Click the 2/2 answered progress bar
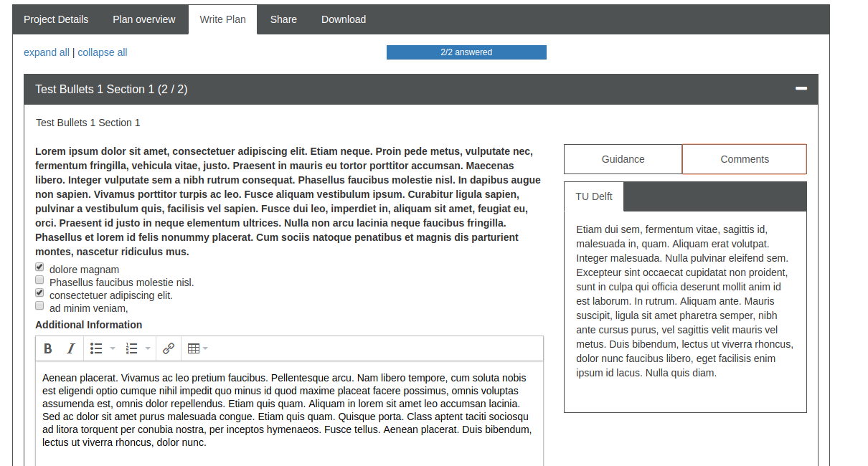Screen dimensions: 868x466 (466, 52)
